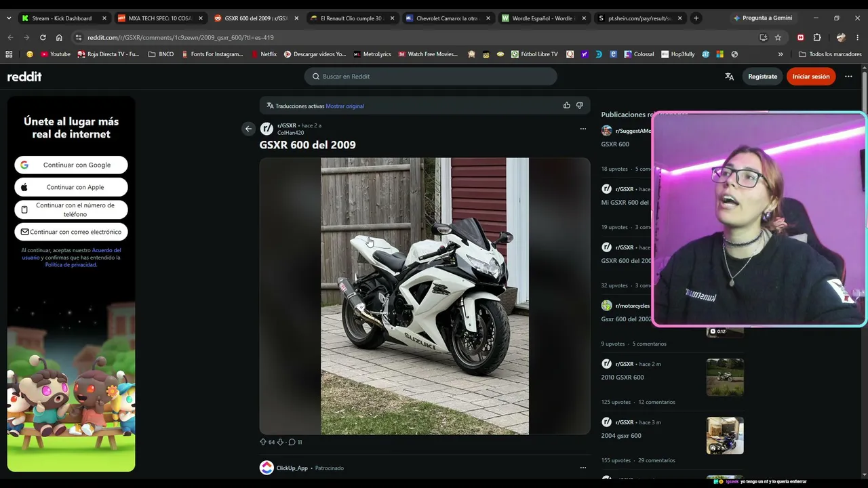
Task: Open the Hop3fully bookmark
Action: pyautogui.click(x=678, y=54)
